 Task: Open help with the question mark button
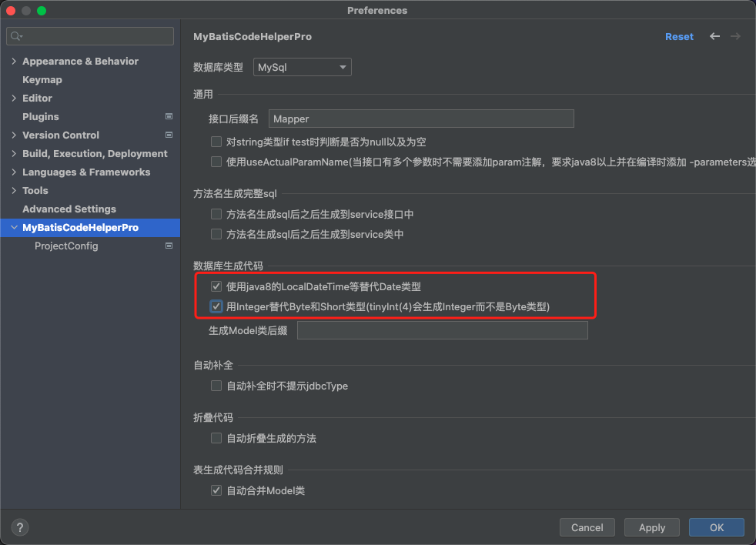[20, 527]
